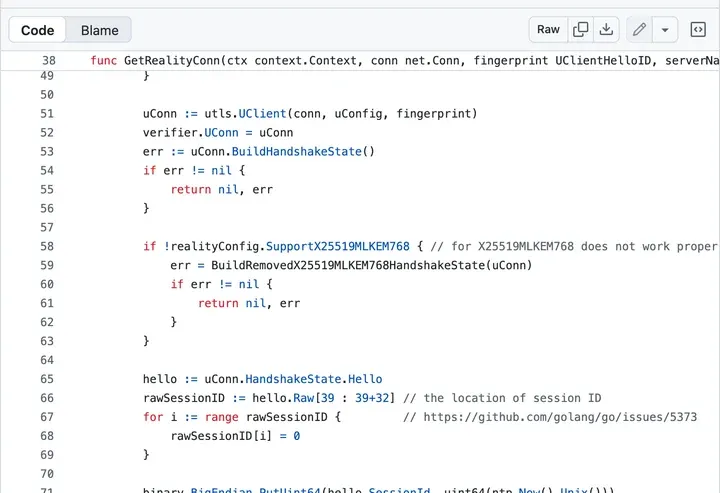Edit this file with pencil icon

[639, 29]
